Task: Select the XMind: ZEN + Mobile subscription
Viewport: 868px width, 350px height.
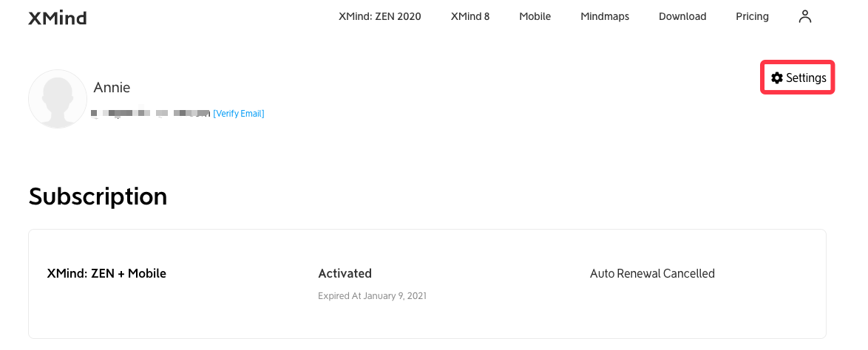Action: tap(107, 273)
